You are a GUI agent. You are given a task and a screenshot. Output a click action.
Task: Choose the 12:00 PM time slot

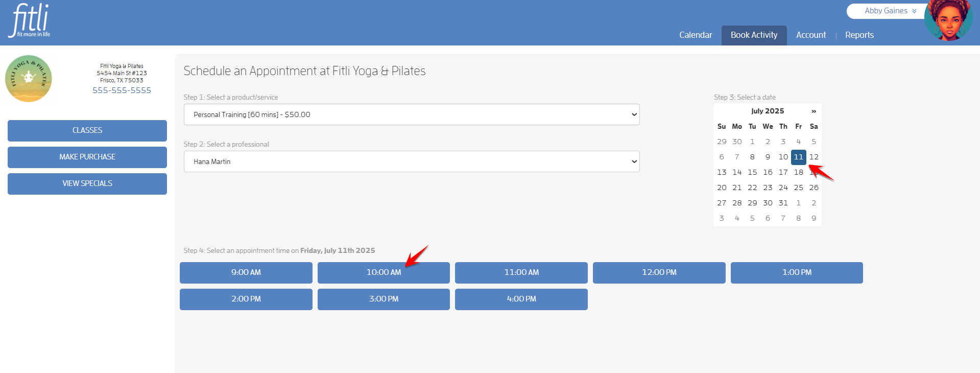pyautogui.click(x=659, y=272)
